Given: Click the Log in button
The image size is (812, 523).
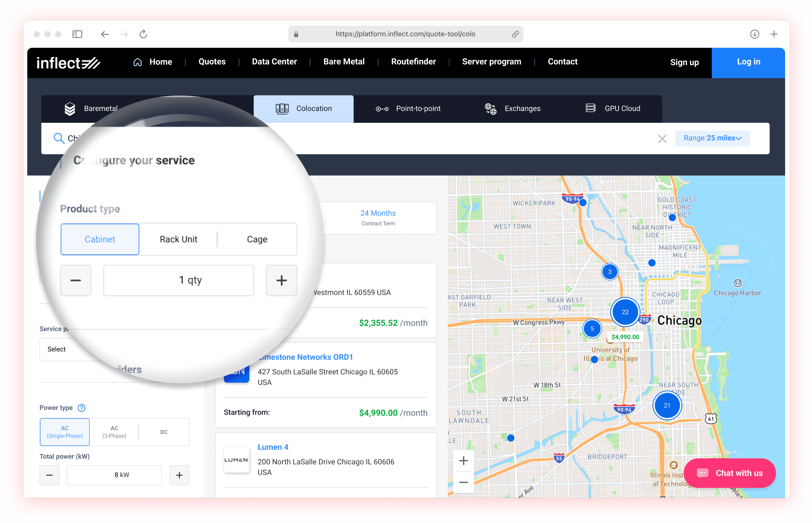Looking at the screenshot, I should 748,63.
